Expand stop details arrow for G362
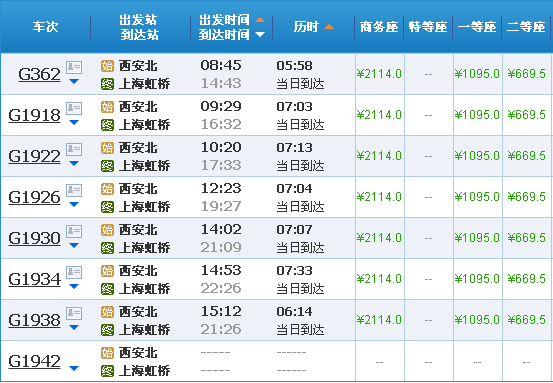This screenshot has width=553, height=383. pyautogui.click(x=74, y=81)
